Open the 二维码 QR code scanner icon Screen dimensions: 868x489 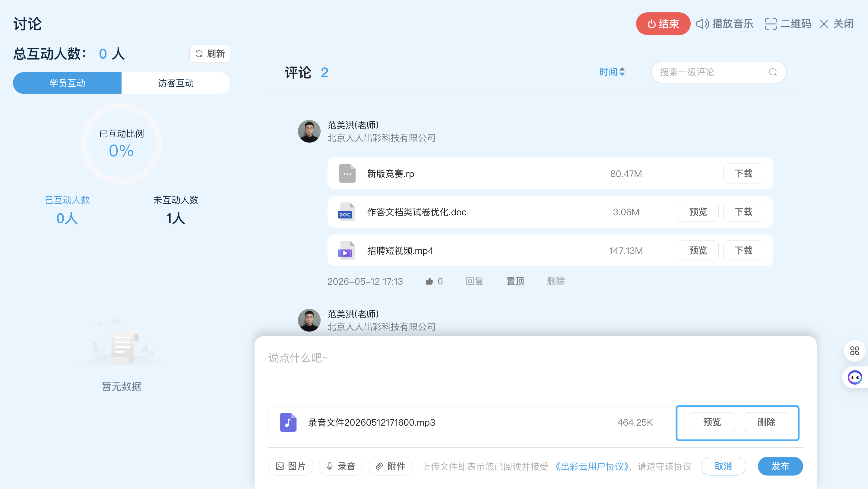tap(771, 24)
